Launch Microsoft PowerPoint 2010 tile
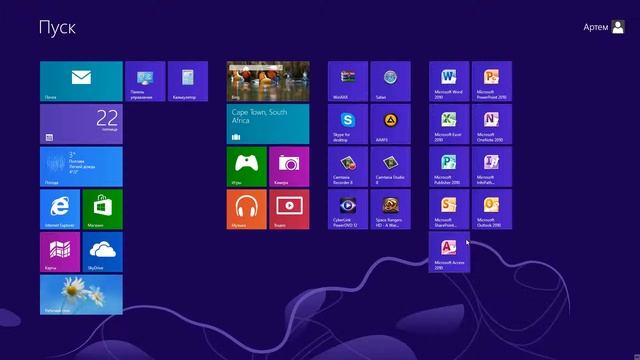The width and height of the screenshot is (640, 360). tap(492, 81)
